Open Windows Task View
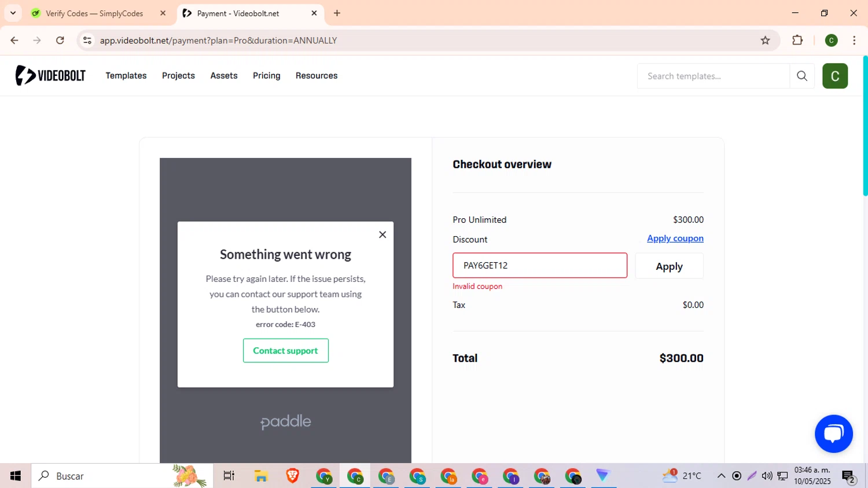868x488 pixels. tap(229, 476)
